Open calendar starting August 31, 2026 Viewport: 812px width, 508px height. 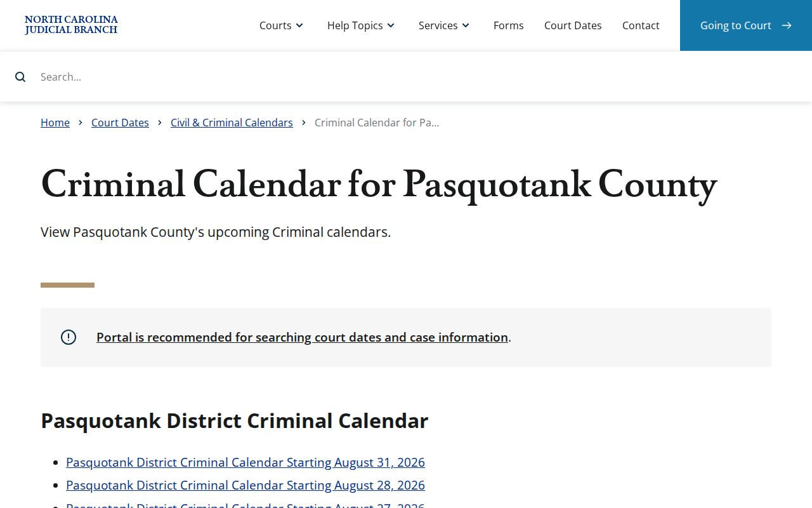point(246,462)
